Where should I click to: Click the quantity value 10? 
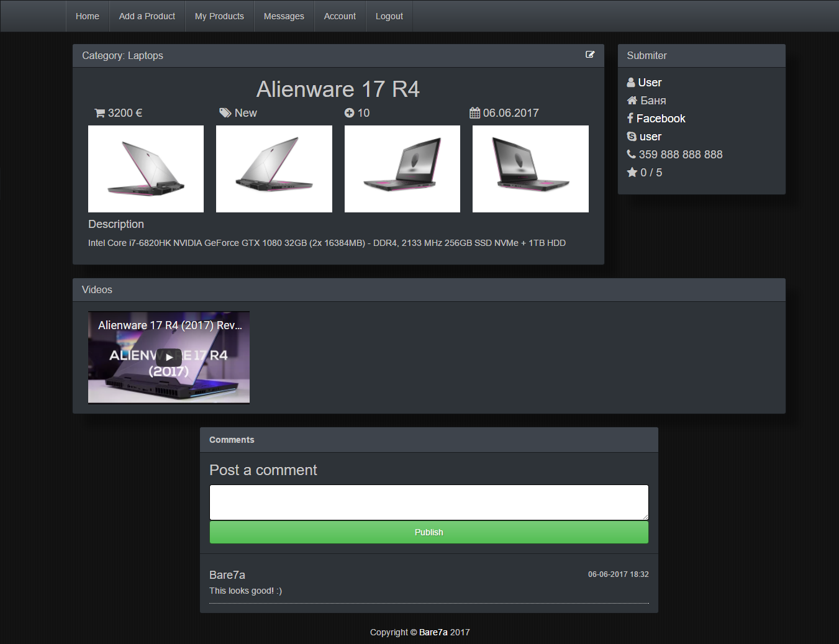click(x=364, y=113)
